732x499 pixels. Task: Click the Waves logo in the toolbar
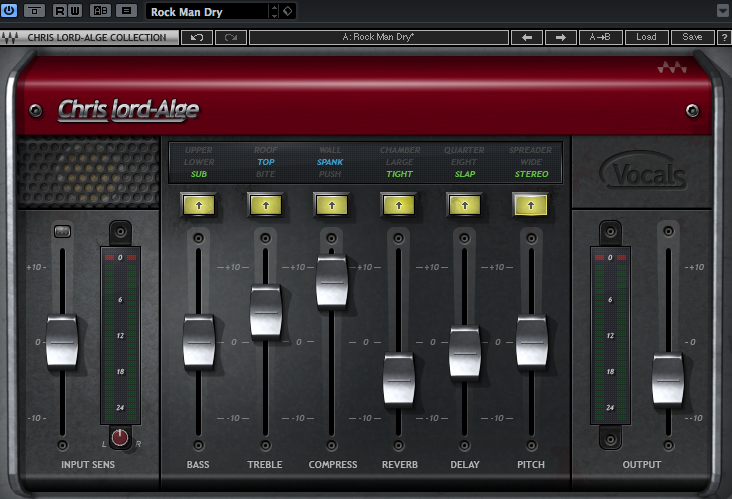[x=10, y=37]
